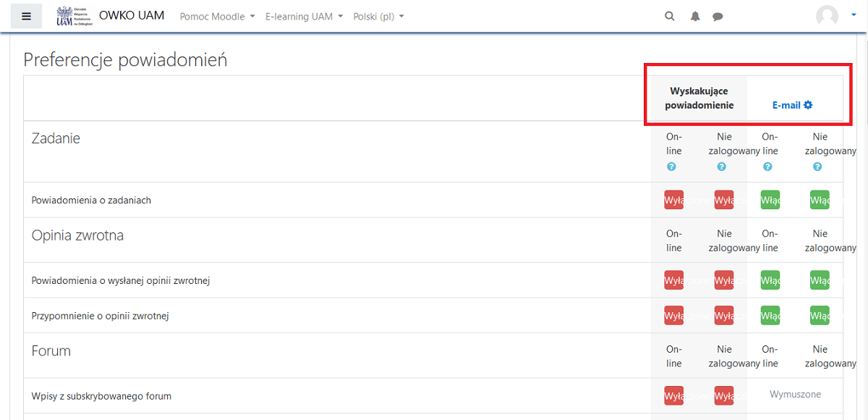
Task: Open the messages chat bubble icon
Action: (x=718, y=15)
